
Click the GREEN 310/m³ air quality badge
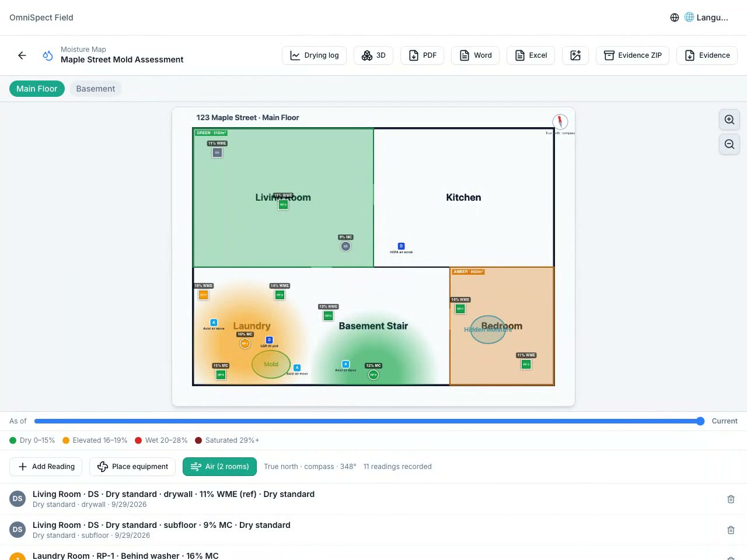pyautogui.click(x=211, y=133)
